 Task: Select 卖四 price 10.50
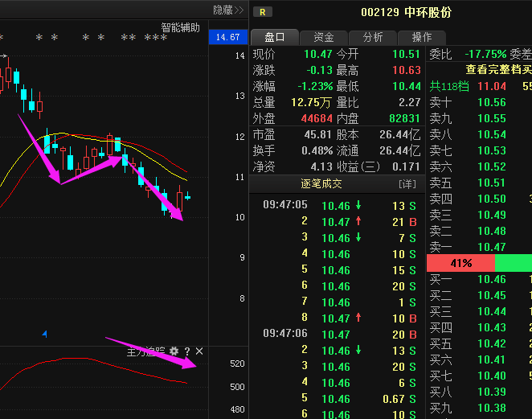click(492, 199)
